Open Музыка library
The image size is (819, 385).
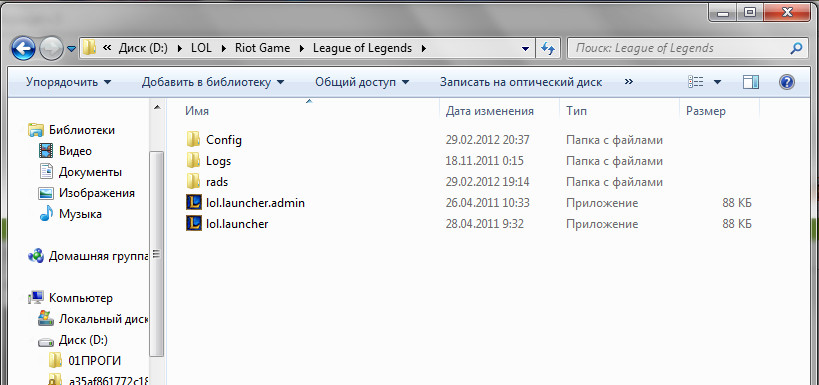click(x=80, y=214)
